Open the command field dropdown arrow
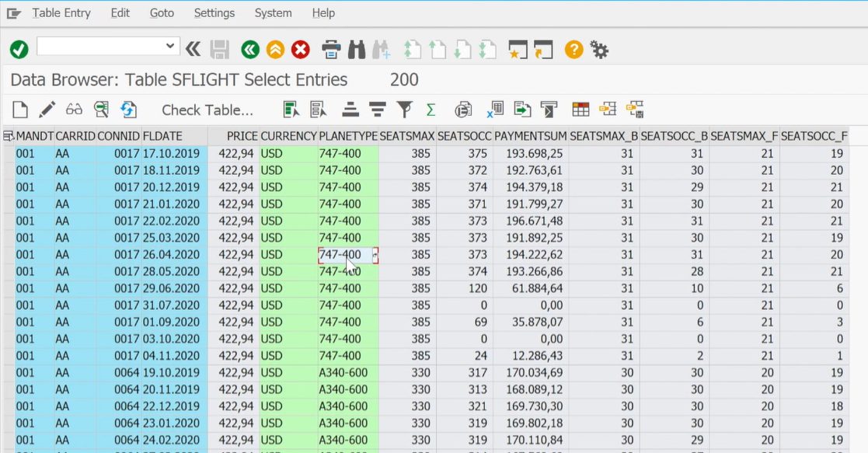Viewport: 868px width, 453px height. pyautogui.click(x=170, y=47)
